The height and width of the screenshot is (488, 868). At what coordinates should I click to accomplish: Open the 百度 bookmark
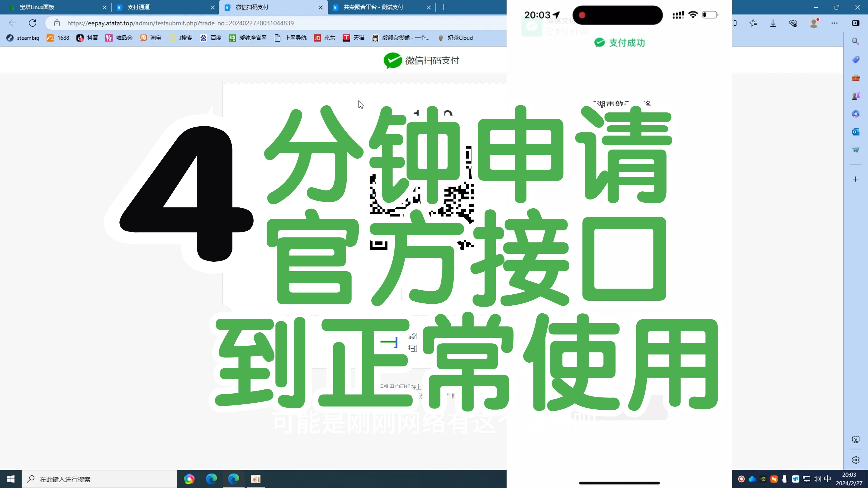211,38
